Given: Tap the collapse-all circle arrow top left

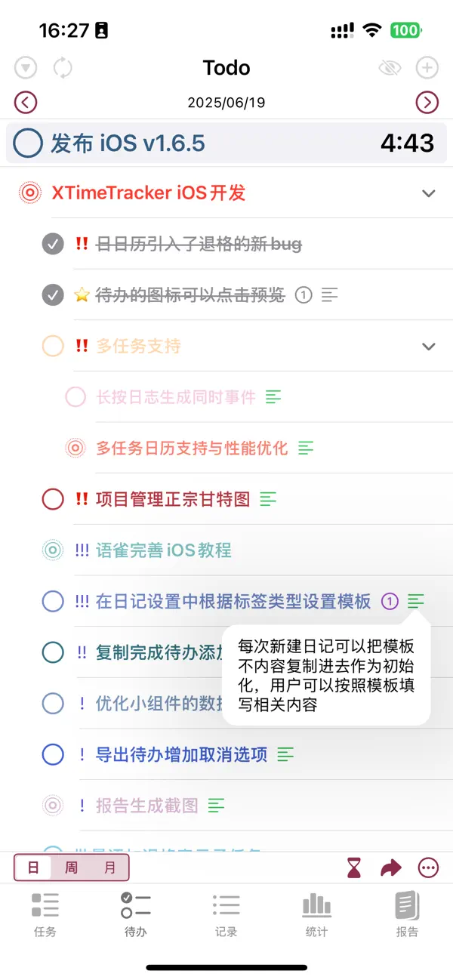Looking at the screenshot, I should tap(26, 67).
